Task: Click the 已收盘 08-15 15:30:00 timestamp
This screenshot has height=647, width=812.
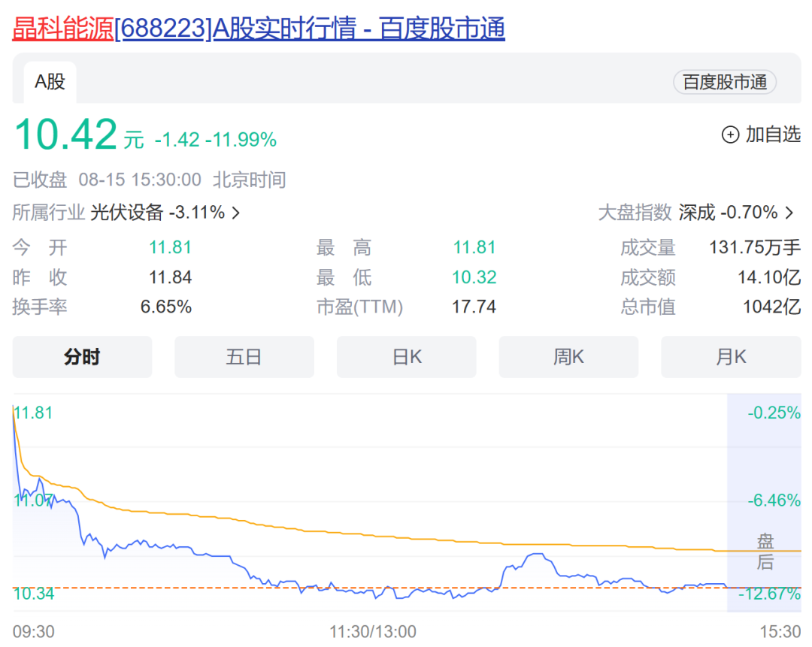Action: click(x=107, y=180)
